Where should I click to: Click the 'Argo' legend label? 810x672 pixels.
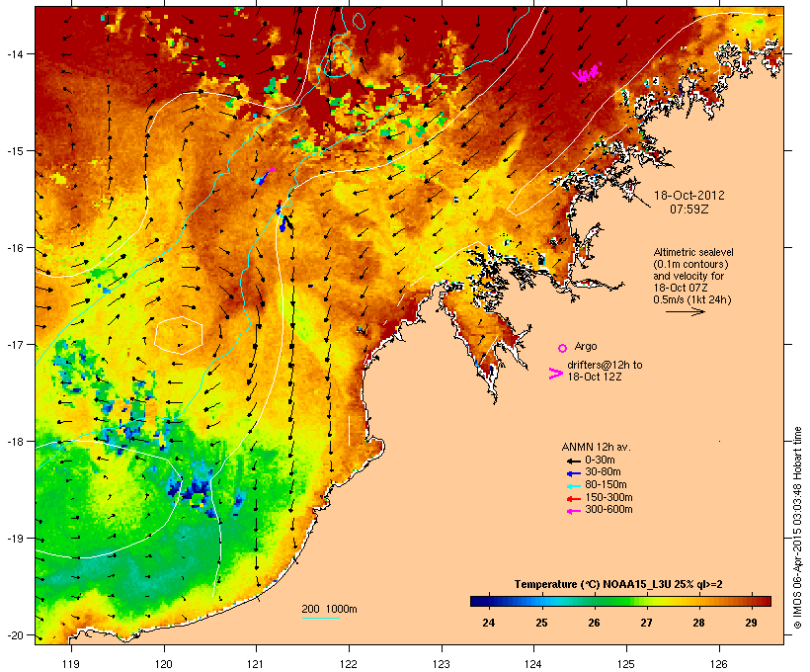(586, 346)
